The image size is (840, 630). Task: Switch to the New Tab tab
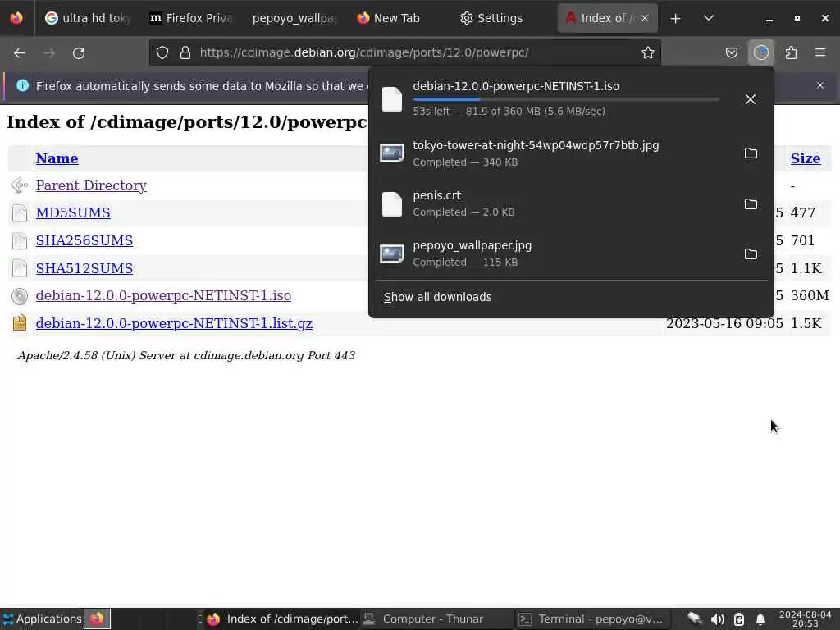pos(398,18)
